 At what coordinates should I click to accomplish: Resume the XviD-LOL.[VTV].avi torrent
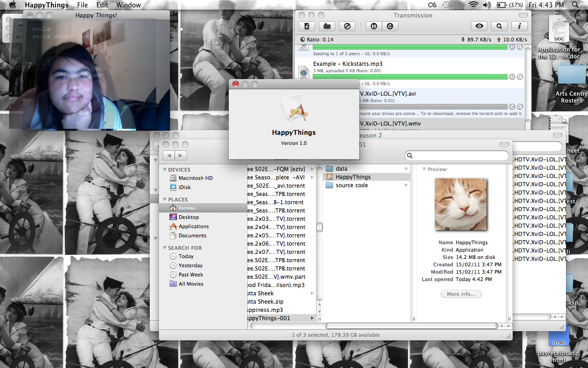[512, 107]
